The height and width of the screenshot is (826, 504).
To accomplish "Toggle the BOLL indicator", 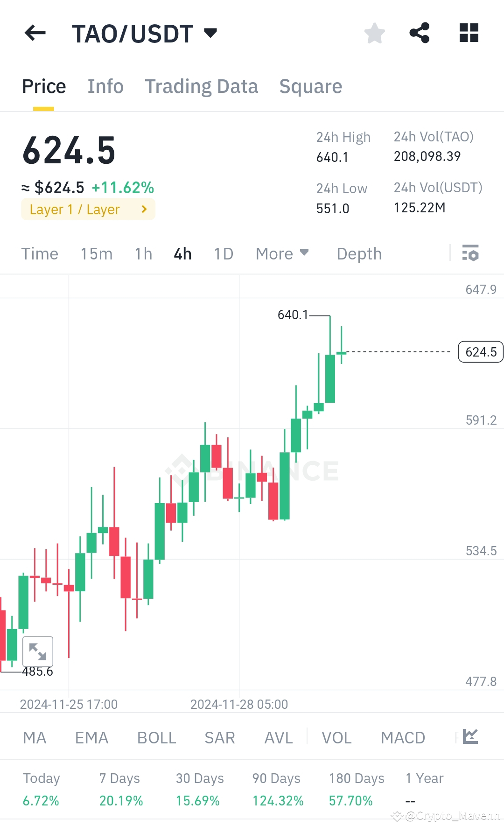I will click(156, 737).
